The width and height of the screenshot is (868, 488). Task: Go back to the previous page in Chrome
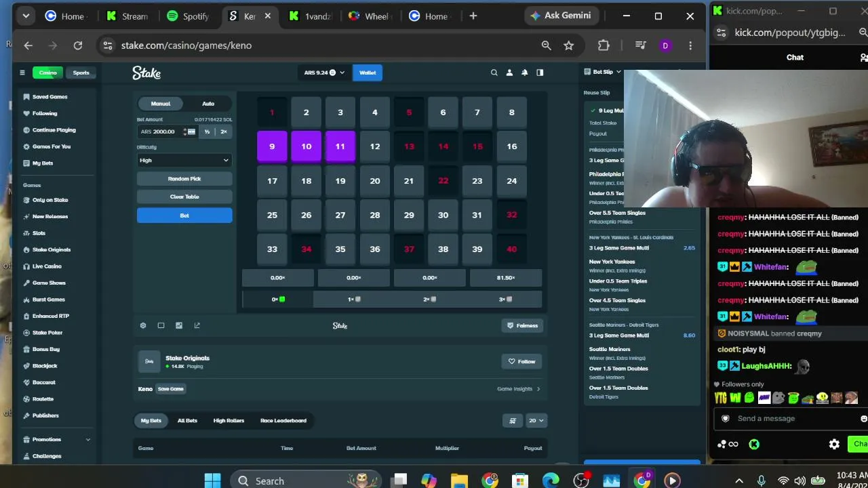(28, 45)
